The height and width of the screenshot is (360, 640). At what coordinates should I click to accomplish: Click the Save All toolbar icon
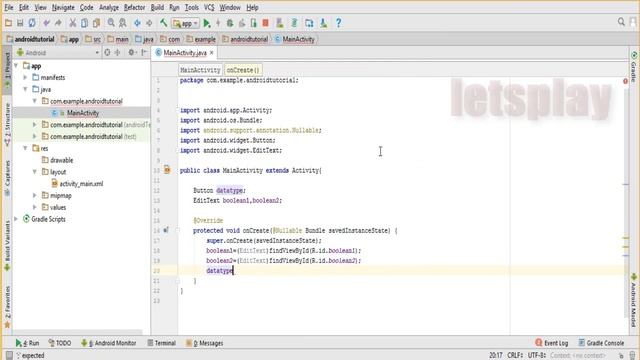[x=20, y=23]
